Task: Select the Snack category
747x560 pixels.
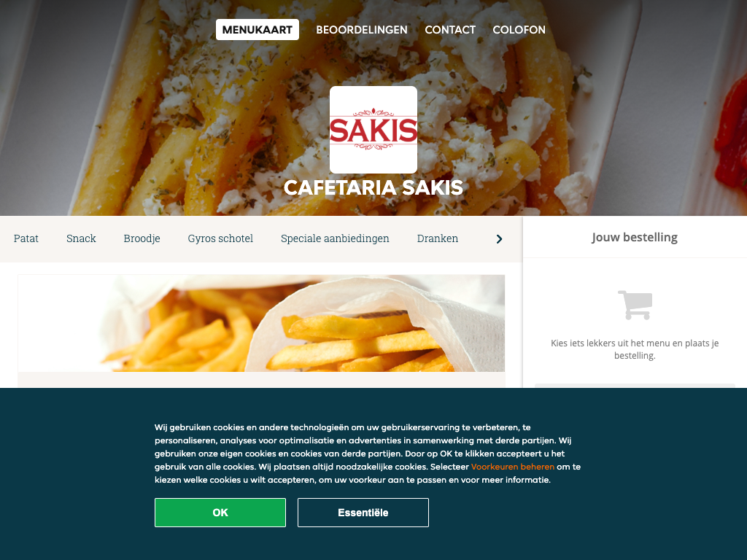Action: pos(81,238)
